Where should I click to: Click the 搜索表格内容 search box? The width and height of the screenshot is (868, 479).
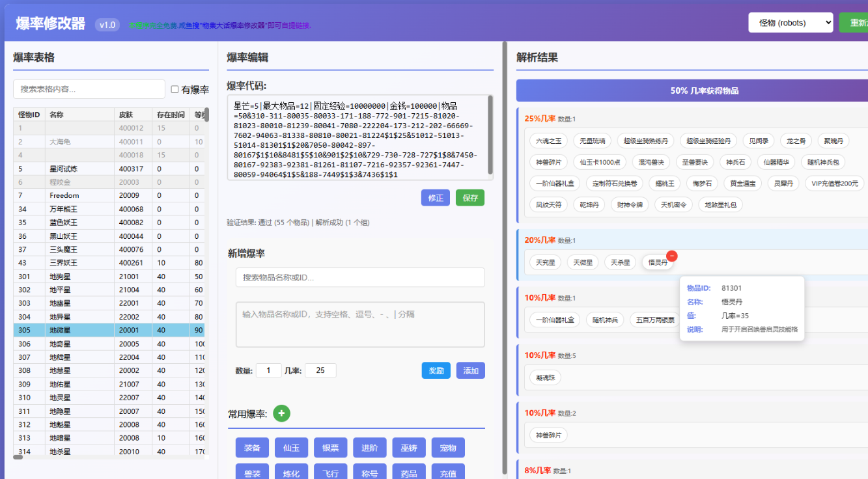click(89, 89)
